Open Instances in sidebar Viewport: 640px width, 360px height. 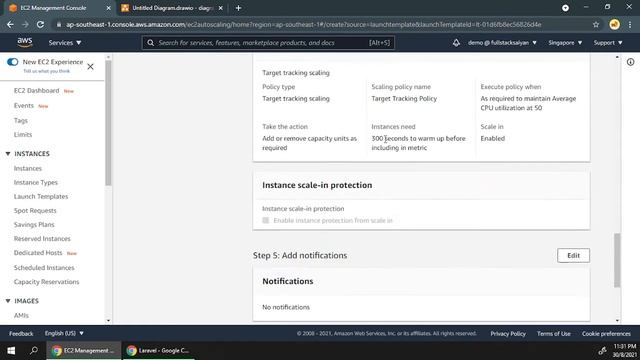coord(28,168)
